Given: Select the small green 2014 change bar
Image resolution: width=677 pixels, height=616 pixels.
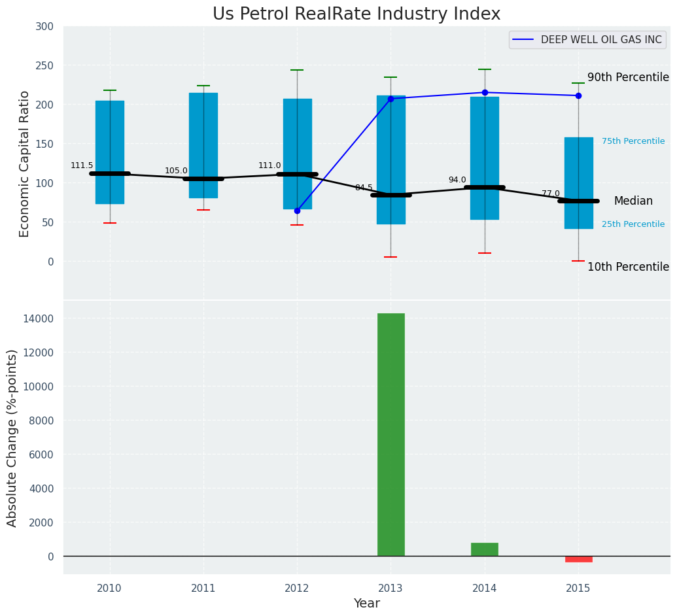Looking at the screenshot, I should [x=485, y=549].
